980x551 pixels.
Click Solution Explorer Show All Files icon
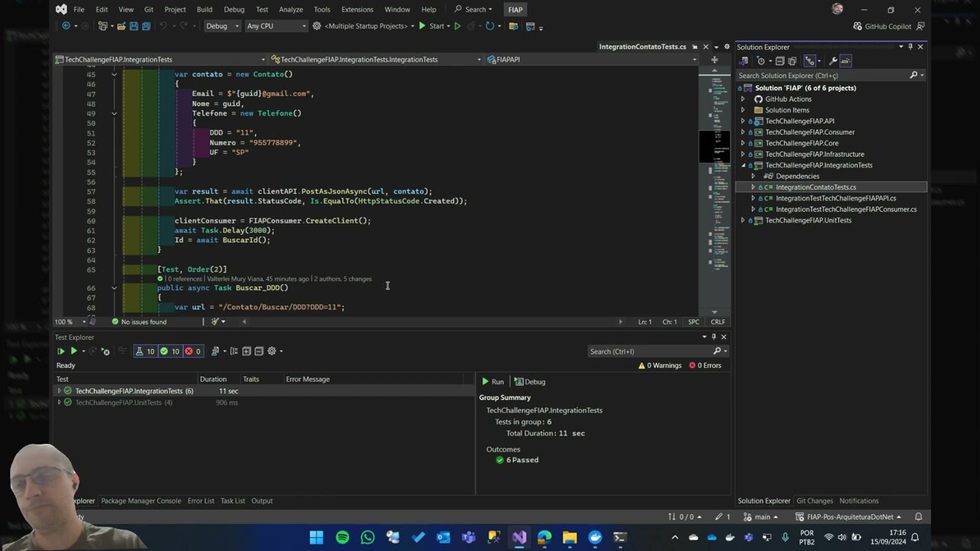tap(792, 61)
